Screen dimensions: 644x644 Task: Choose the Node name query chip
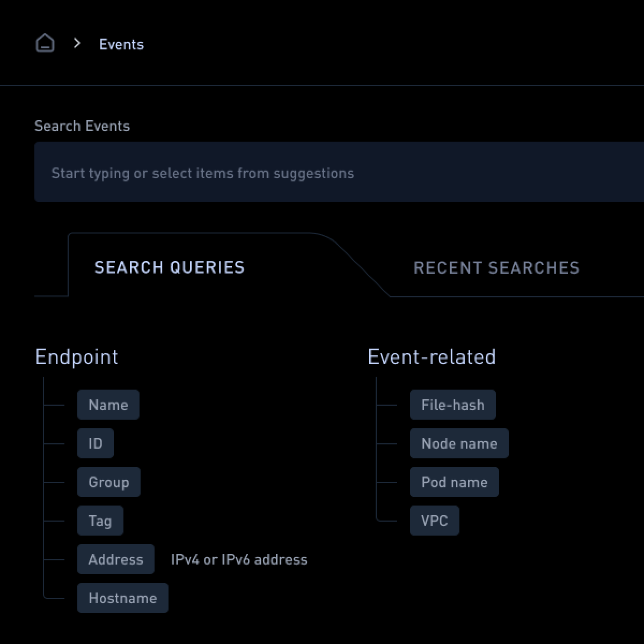tap(459, 443)
